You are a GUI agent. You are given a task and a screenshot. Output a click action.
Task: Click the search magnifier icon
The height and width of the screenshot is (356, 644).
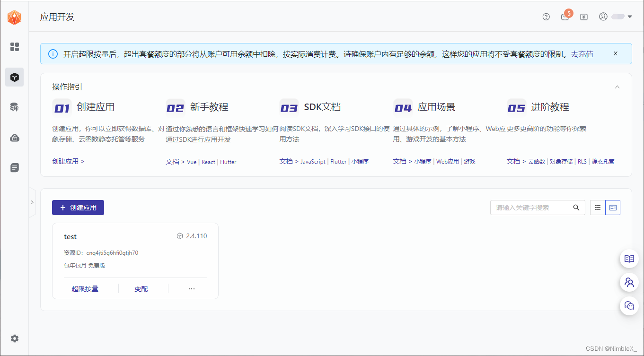[576, 208]
